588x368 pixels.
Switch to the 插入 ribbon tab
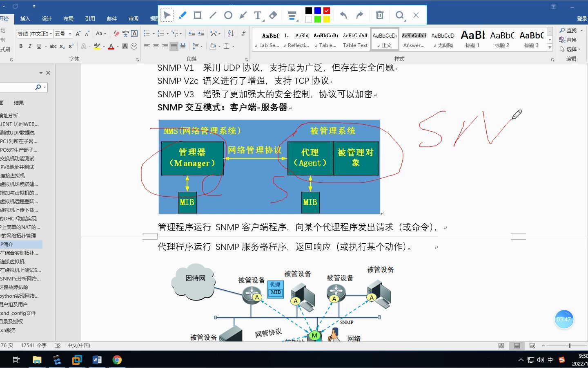click(x=25, y=18)
